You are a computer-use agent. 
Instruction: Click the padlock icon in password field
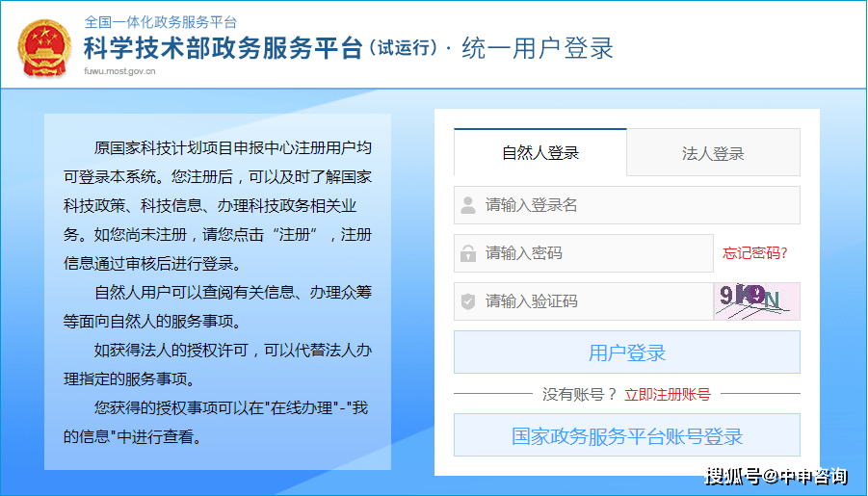(x=468, y=253)
